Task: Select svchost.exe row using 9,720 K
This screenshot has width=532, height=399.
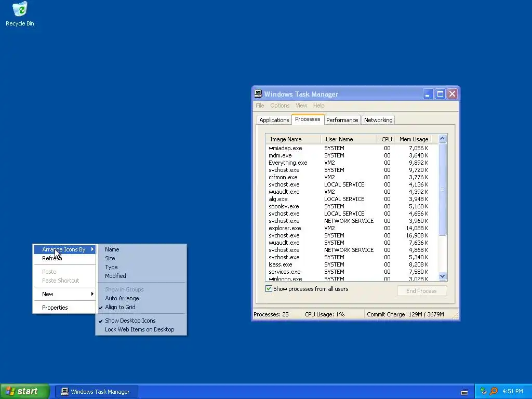Action: [x=352, y=170]
